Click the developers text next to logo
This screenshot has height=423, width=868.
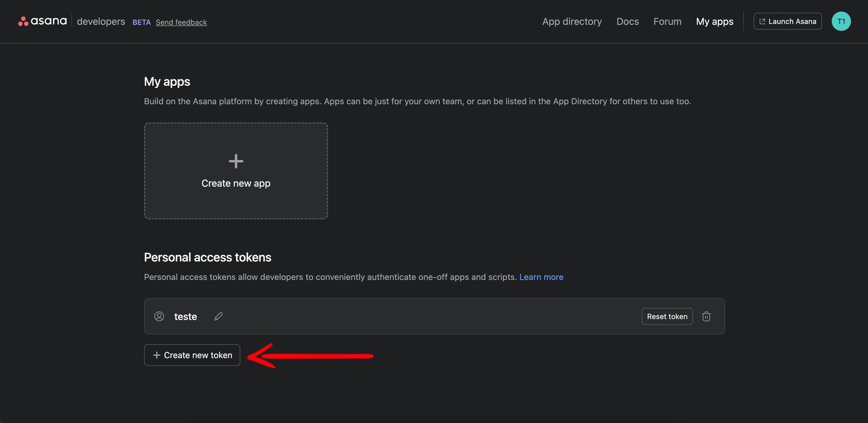click(101, 22)
